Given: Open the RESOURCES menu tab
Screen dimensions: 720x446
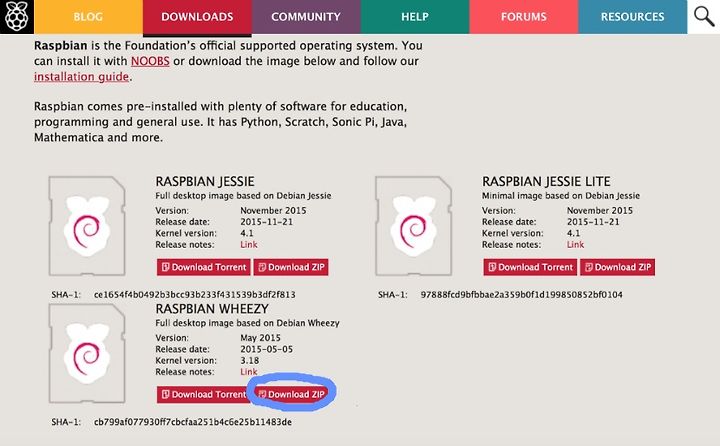Looking at the screenshot, I should point(632,17).
